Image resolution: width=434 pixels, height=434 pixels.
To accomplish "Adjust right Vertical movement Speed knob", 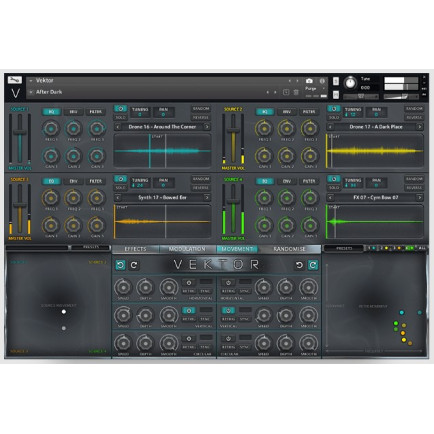I will (x=264, y=315).
